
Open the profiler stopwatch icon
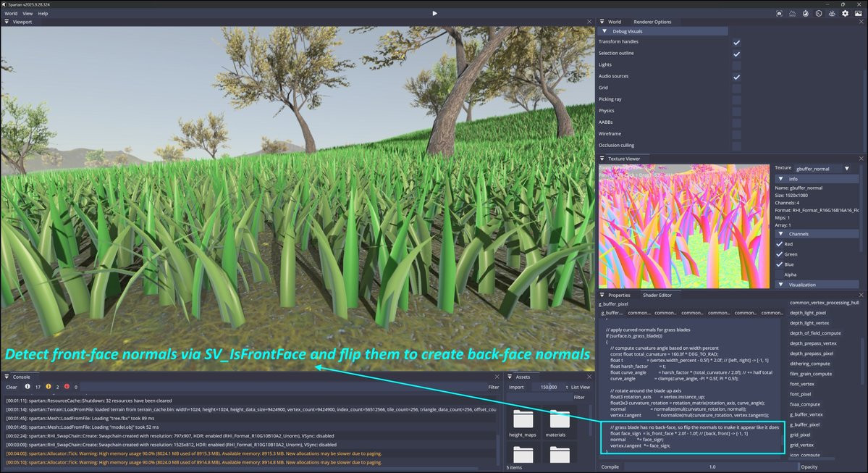point(806,13)
